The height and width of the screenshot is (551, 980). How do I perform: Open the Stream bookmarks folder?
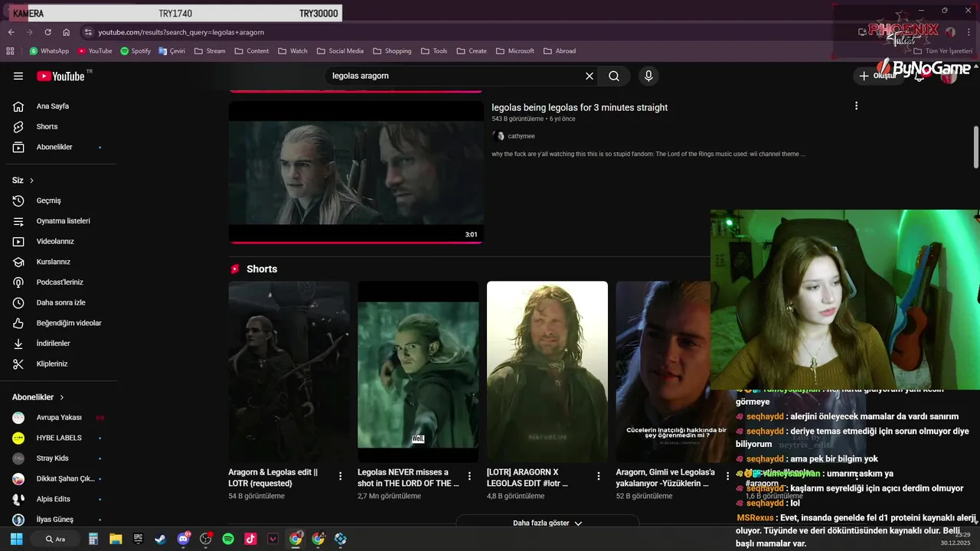(210, 51)
